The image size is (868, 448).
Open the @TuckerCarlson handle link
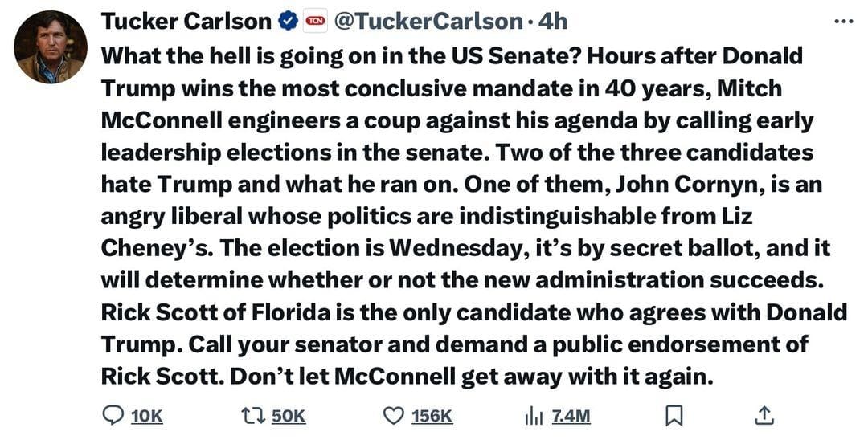tap(427, 22)
